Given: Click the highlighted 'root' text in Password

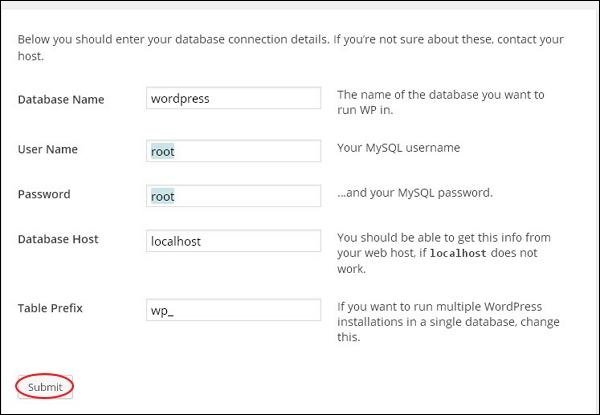Looking at the screenshot, I should (x=162, y=197).
